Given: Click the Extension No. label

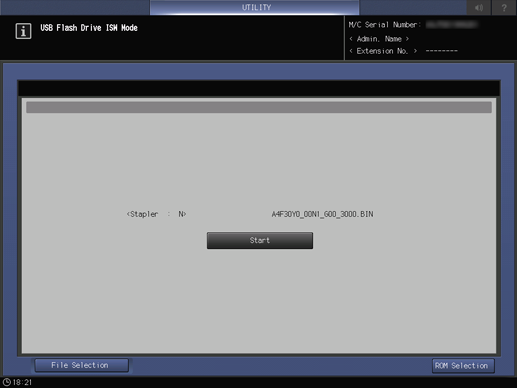Looking at the screenshot, I should [x=383, y=51].
